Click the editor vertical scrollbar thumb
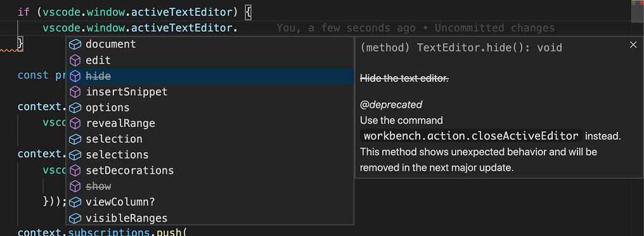The height and width of the screenshot is (236, 644). tap(637, 11)
